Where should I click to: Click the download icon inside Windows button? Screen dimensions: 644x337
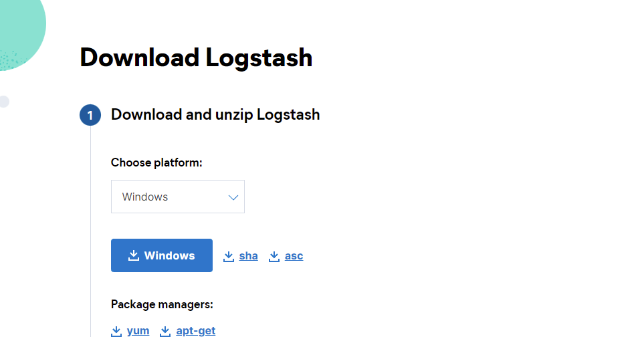pos(134,255)
